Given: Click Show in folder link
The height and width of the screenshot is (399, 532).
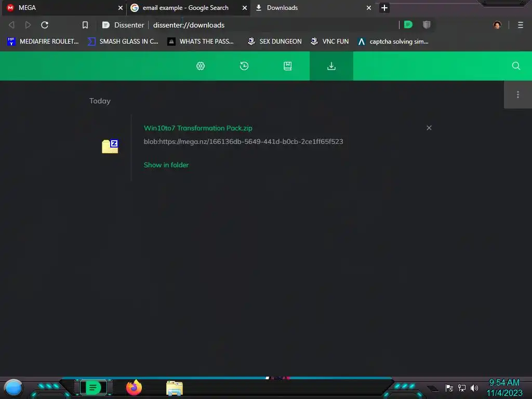Looking at the screenshot, I should [x=166, y=165].
